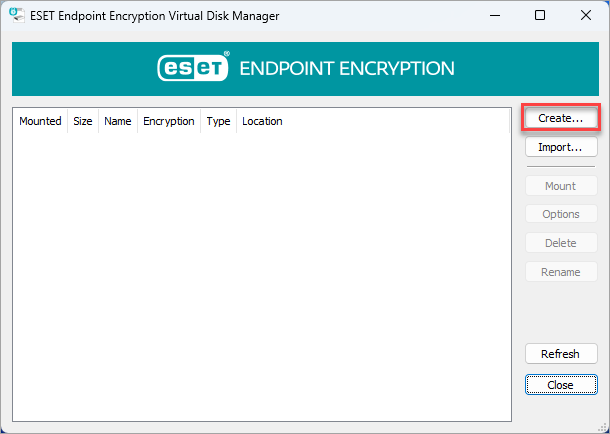Click the Mount button

(561, 186)
